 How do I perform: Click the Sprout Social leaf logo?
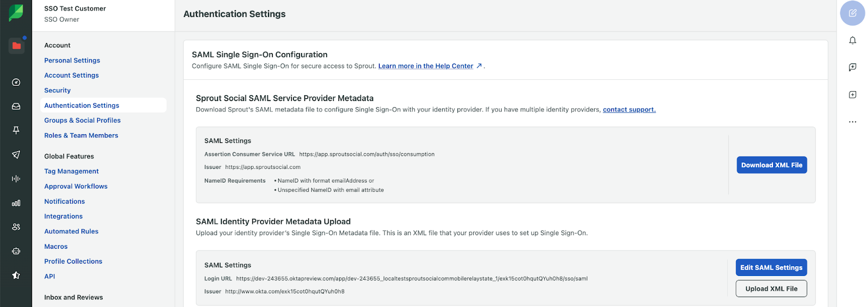point(16,13)
